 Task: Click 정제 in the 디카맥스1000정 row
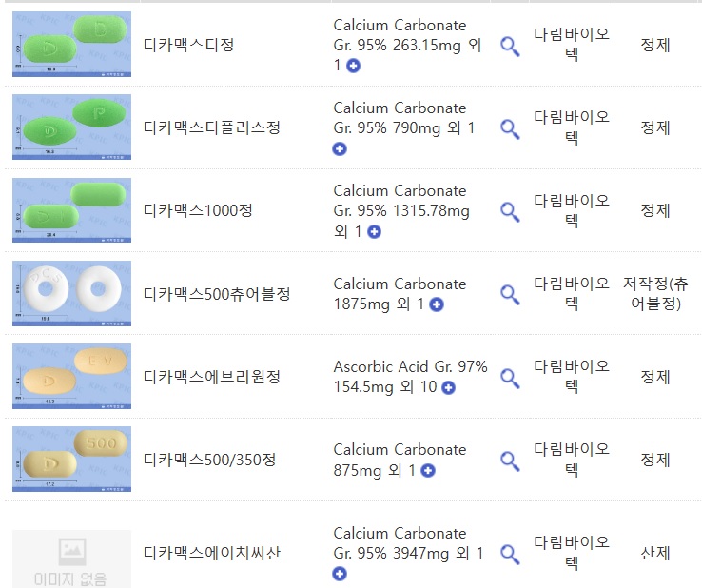[x=655, y=210]
